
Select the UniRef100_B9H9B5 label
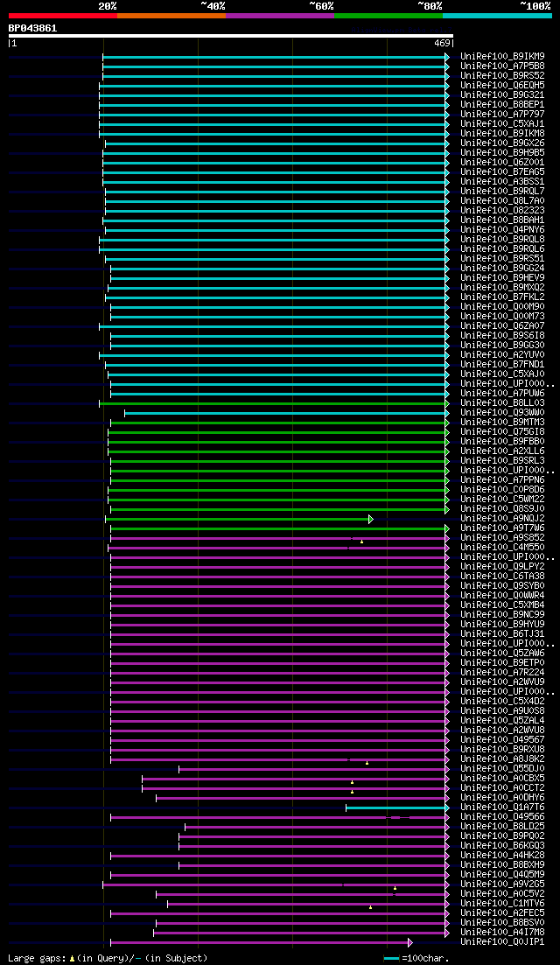tap(502, 152)
